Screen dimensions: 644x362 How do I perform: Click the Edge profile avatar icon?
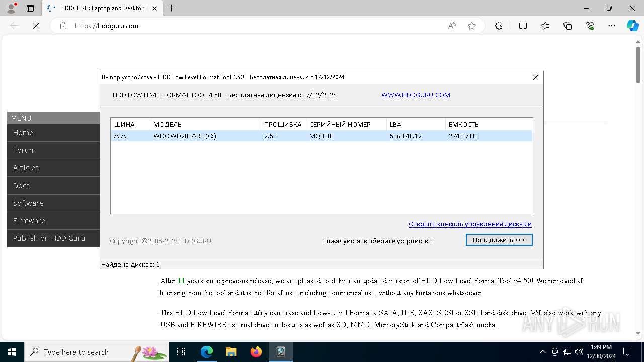[x=11, y=8]
